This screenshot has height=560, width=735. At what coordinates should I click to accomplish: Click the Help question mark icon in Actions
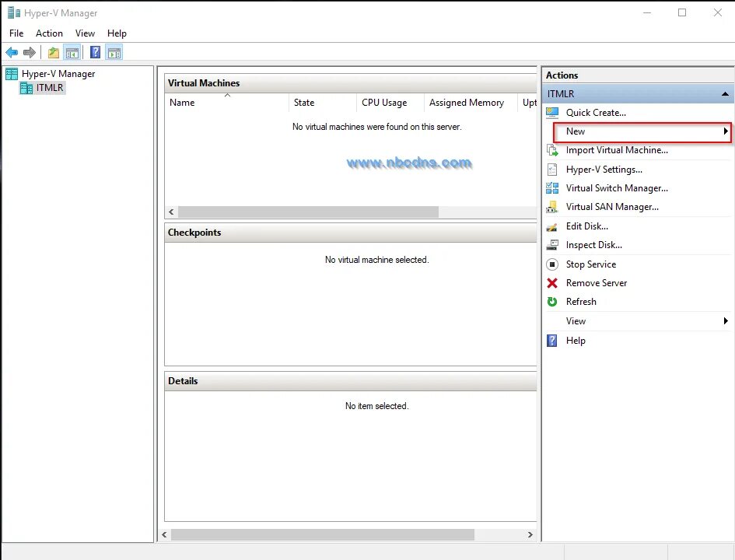pos(552,341)
